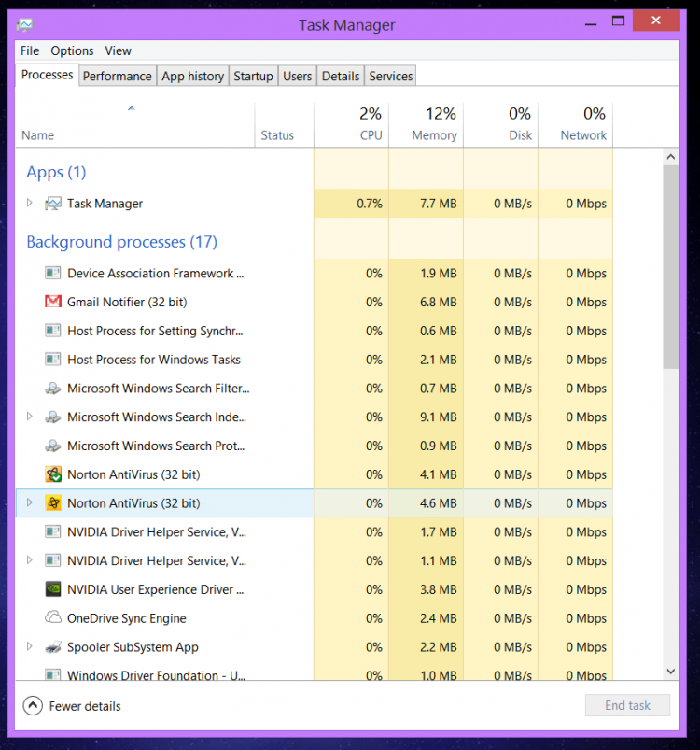Open the Users tab

(297, 76)
